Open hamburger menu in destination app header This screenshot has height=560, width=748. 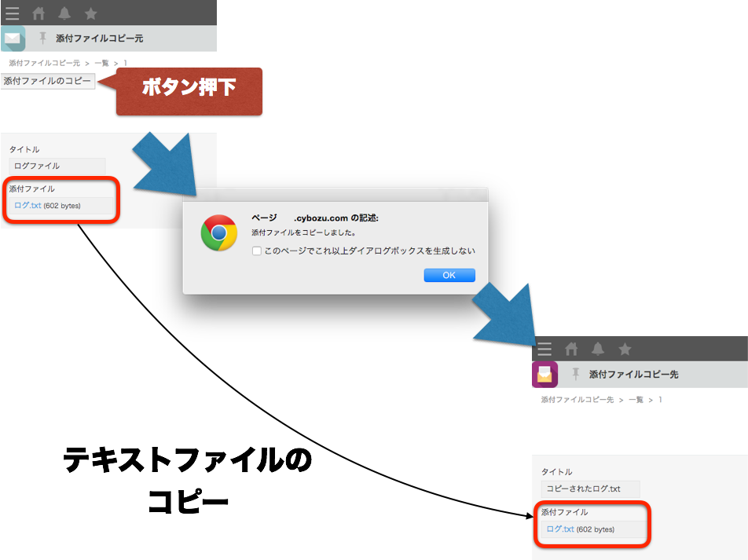544,349
